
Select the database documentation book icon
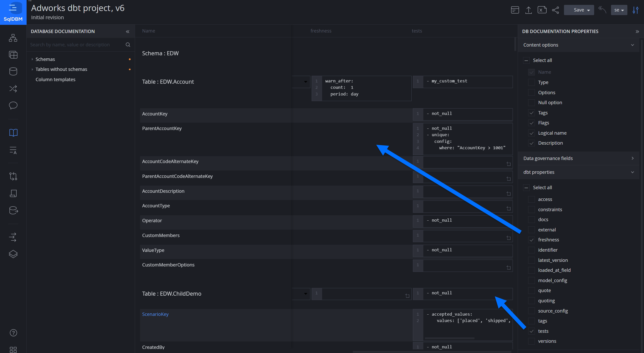pyautogui.click(x=13, y=132)
